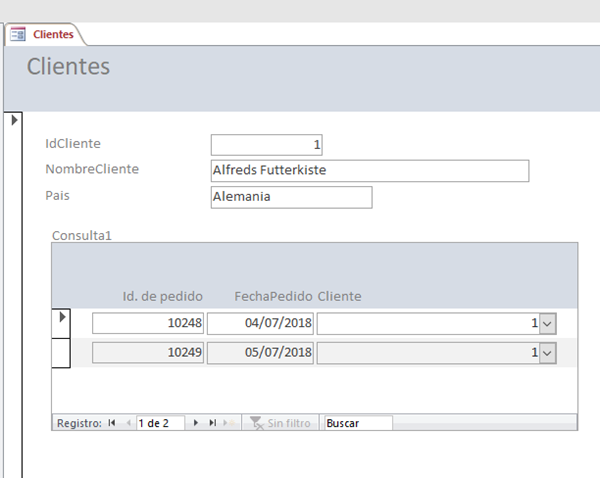Click the current record number box
Viewport: 600px width, 478px height.
[x=160, y=423]
